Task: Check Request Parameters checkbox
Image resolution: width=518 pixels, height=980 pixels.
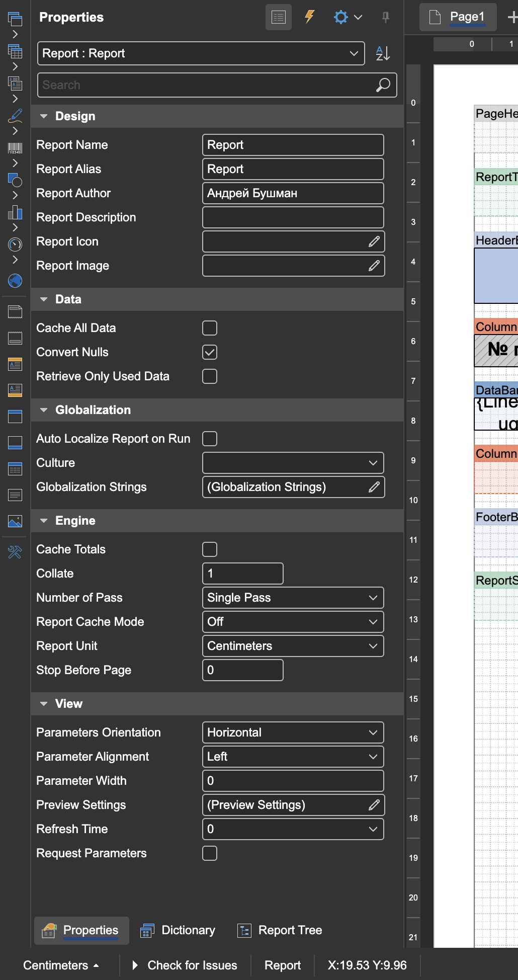Action: pyautogui.click(x=210, y=853)
